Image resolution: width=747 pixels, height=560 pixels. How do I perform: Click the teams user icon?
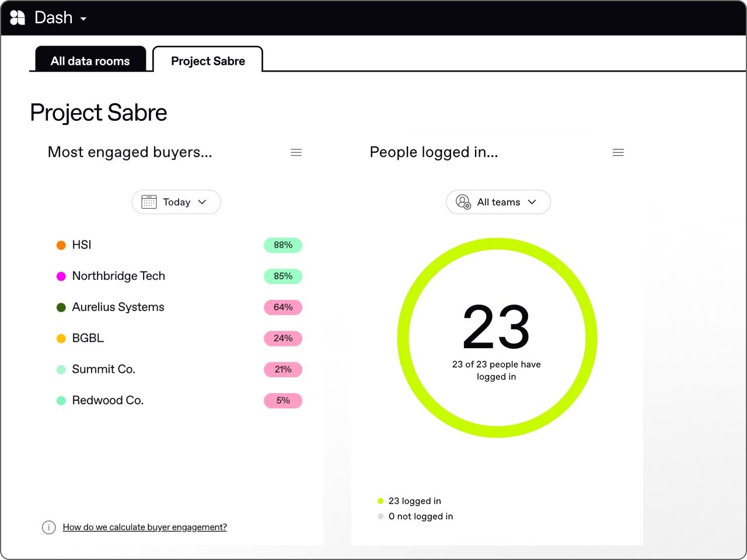[x=463, y=202]
